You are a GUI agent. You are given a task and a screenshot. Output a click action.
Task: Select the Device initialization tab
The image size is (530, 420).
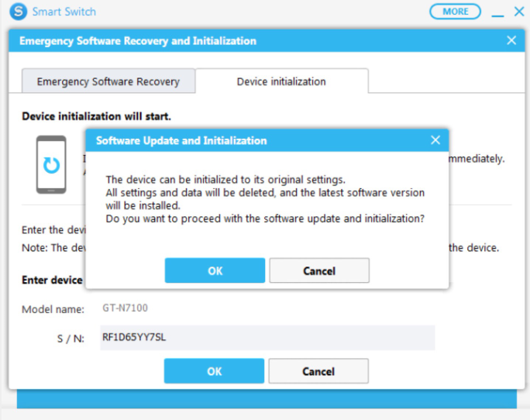[x=281, y=81]
